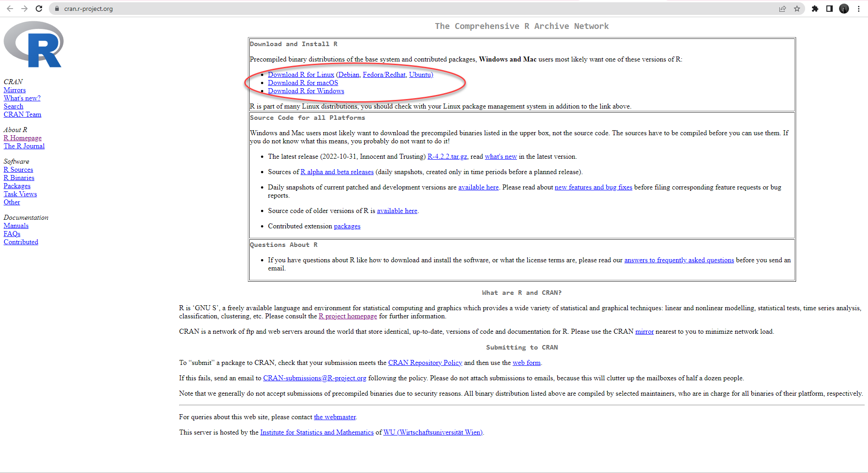Bookmark this page with star icon
This screenshot has height=473, width=868.
(797, 9)
